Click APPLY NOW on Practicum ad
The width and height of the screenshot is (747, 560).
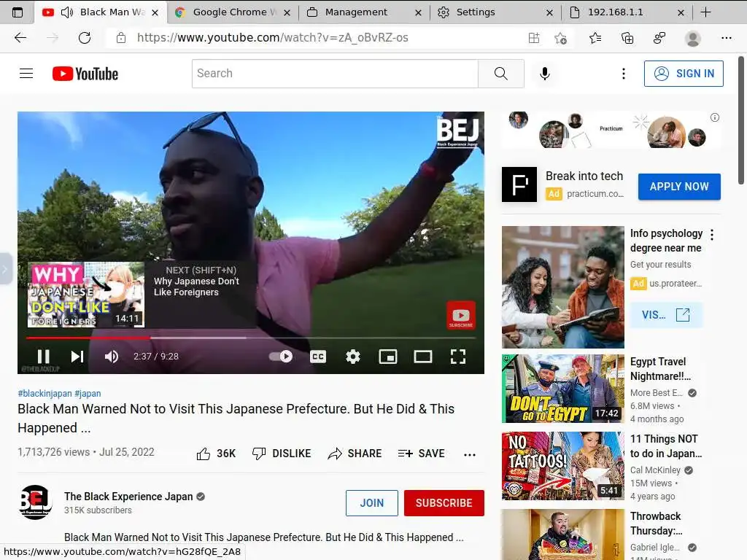[679, 187]
